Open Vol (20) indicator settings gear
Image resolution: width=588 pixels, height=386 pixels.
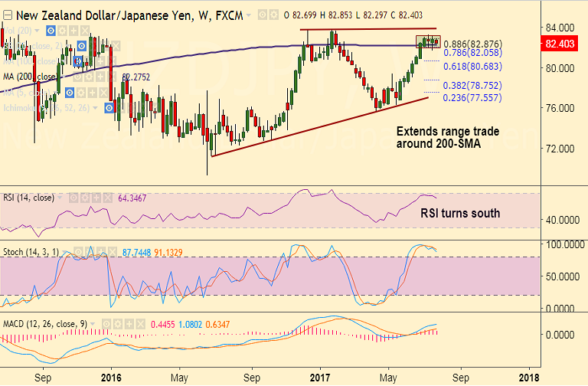click(62, 31)
